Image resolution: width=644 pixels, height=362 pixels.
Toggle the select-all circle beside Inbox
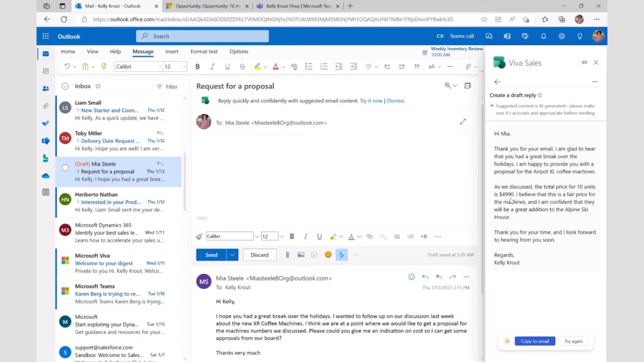pos(65,86)
